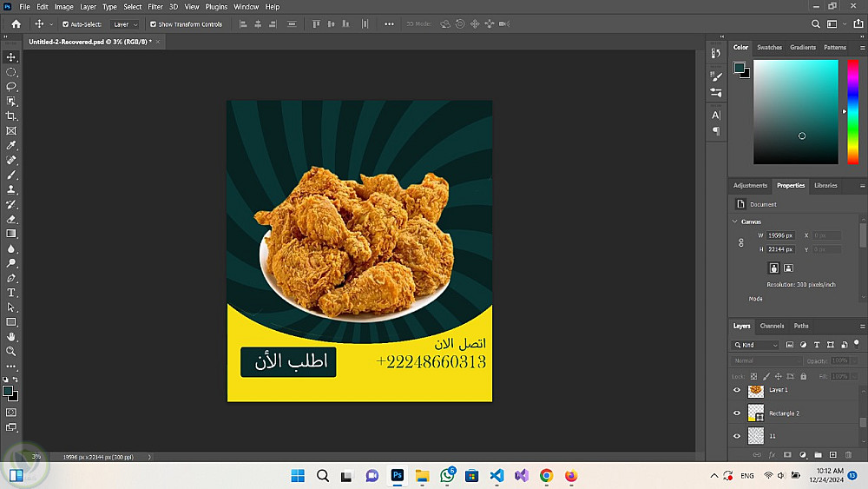Collapse the Canvas section chevron
The width and height of the screenshot is (868, 489).
[735, 221]
